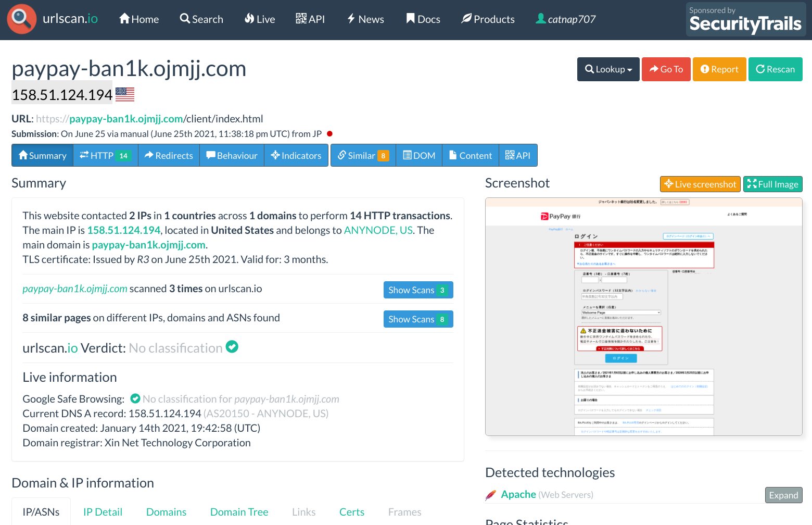Click the ANYNODE, US link
Screen dimensions: 812x525
point(378,230)
